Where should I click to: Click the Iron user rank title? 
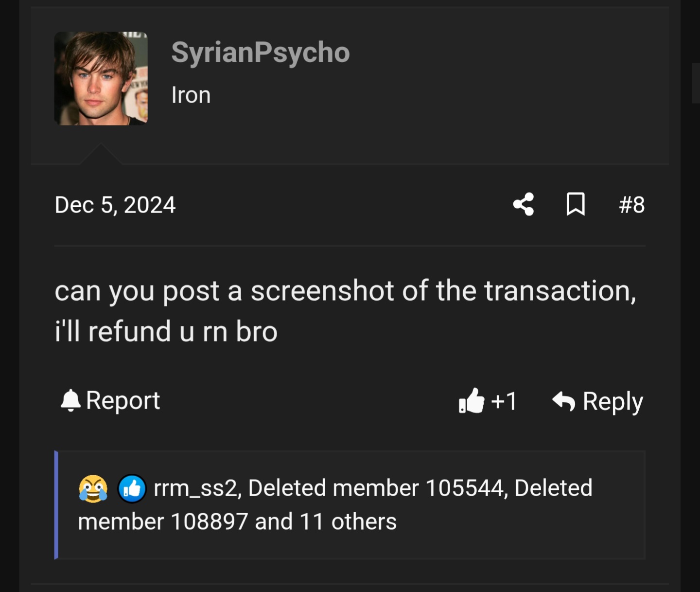(191, 95)
